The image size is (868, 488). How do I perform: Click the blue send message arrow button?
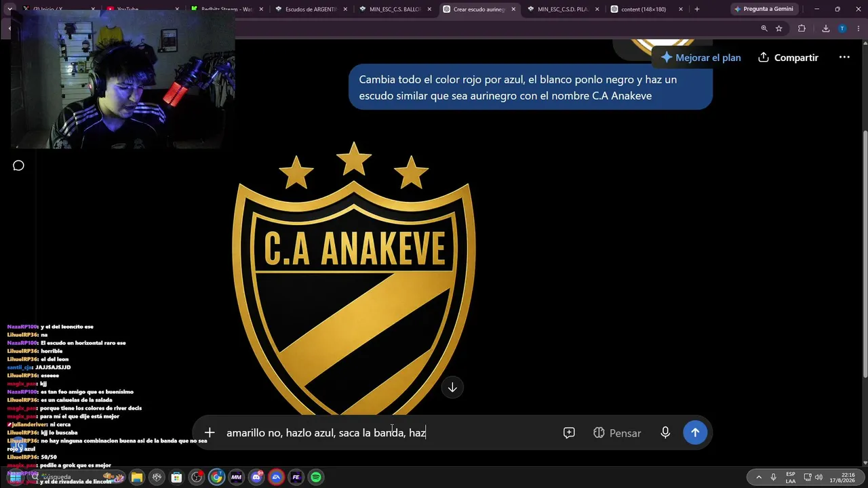695,432
